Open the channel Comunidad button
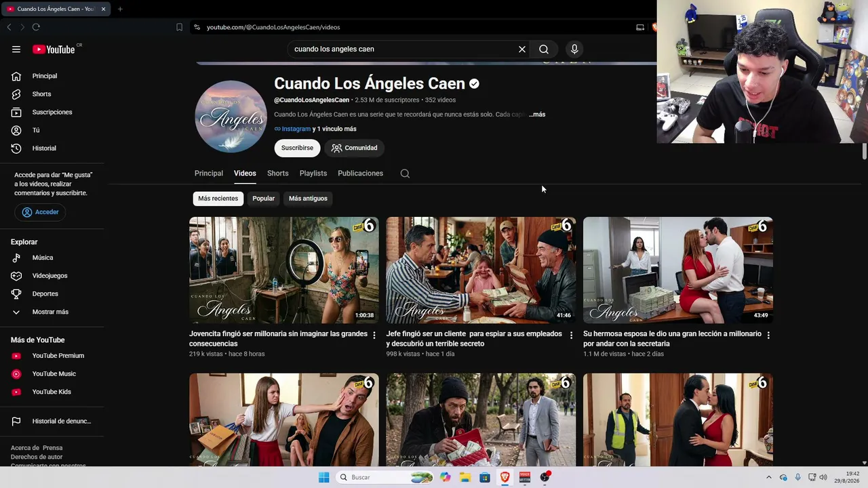Viewport: 868px width, 488px height. pos(354,148)
